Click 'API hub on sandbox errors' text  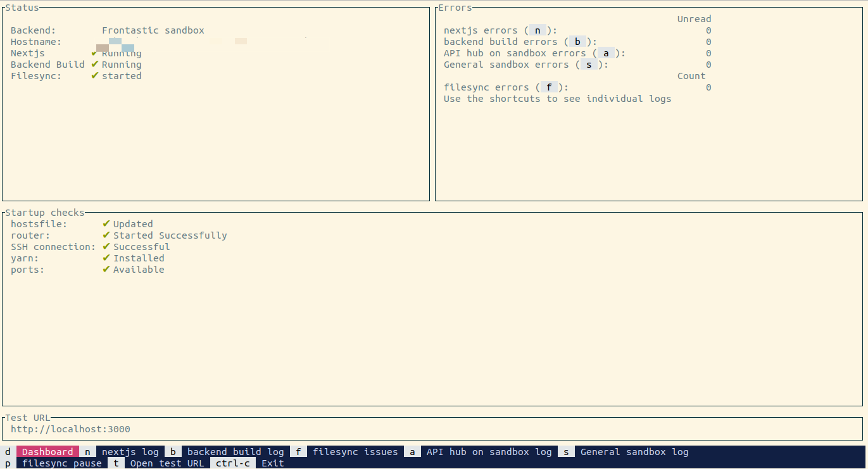tap(515, 53)
